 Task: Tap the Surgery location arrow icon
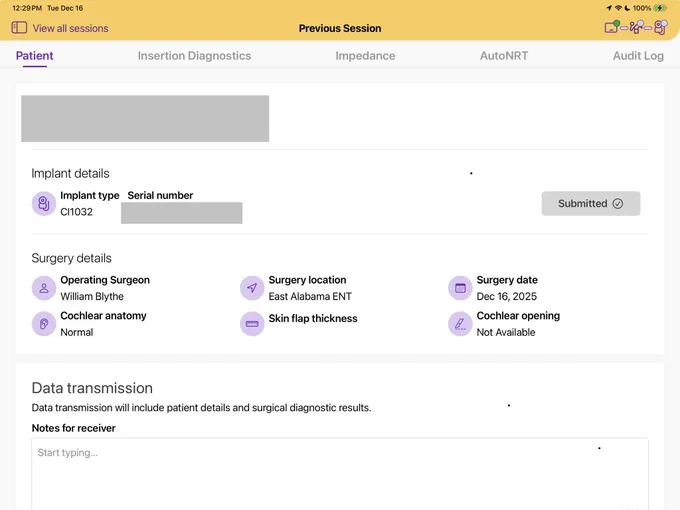(x=252, y=288)
